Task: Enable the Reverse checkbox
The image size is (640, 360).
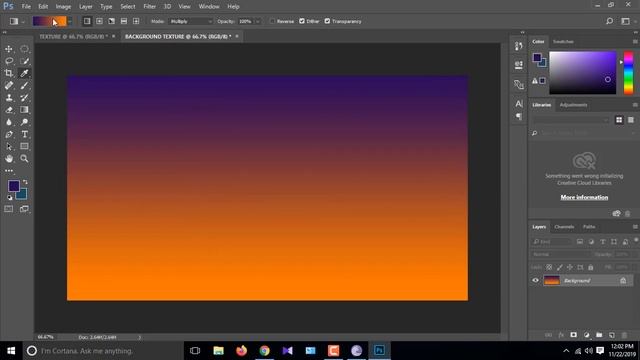Action: [x=272, y=21]
